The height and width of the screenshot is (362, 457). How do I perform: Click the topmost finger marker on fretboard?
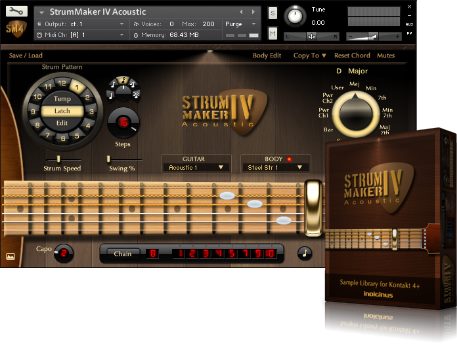(x=227, y=196)
